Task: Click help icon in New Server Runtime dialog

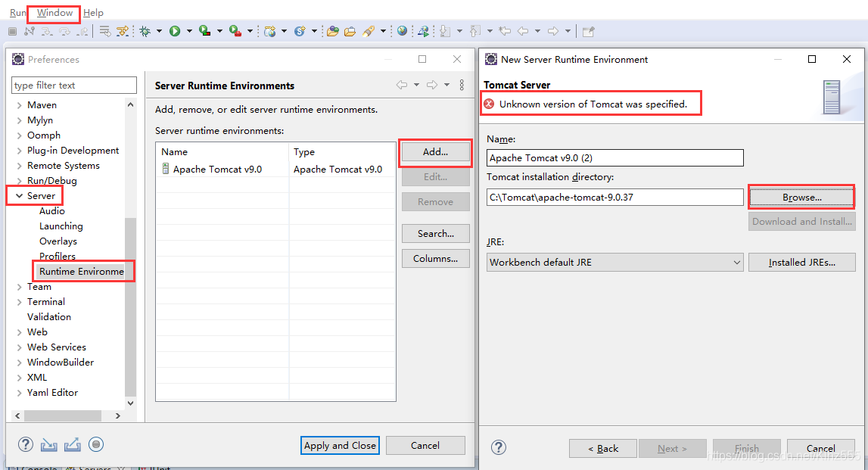Action: pyautogui.click(x=499, y=447)
